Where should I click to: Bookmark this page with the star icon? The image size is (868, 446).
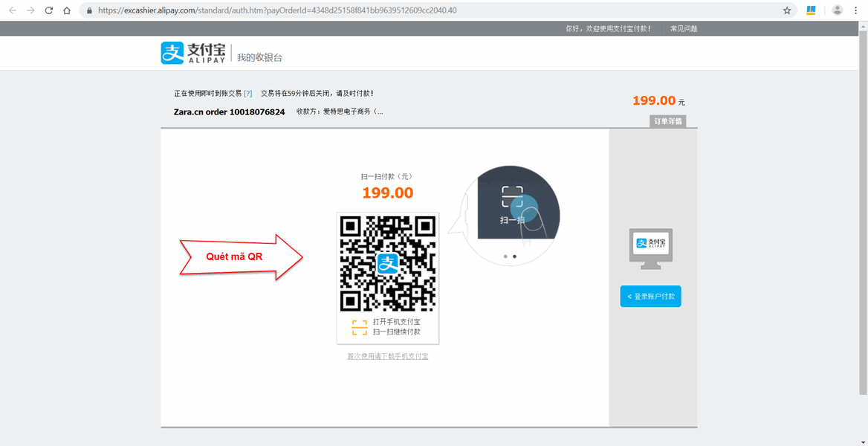pos(786,10)
